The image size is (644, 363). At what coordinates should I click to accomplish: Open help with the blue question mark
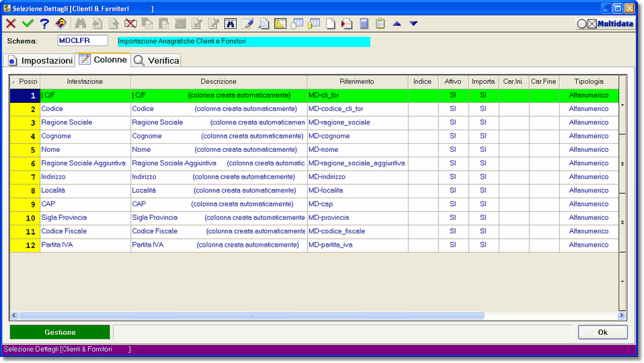coord(44,24)
